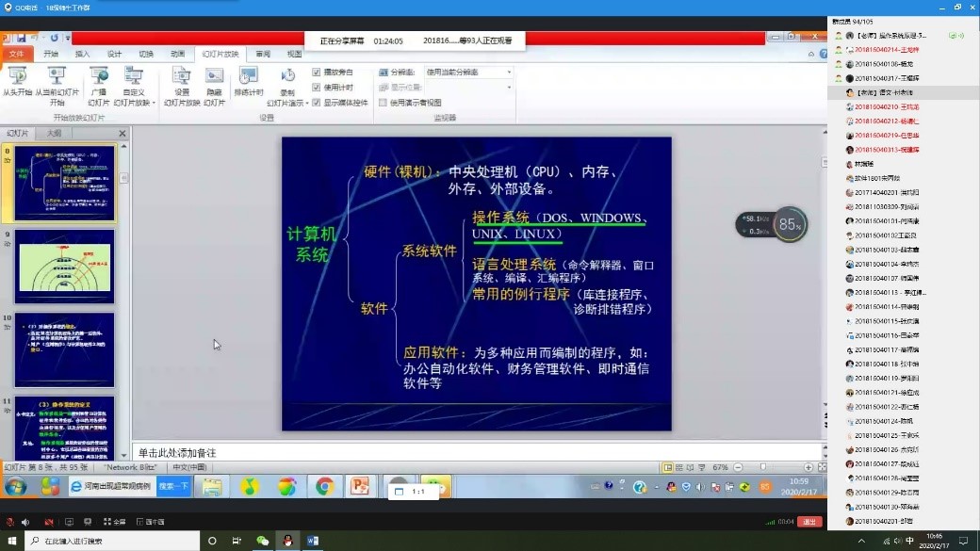Open the File (文件) tab
Image resolution: width=980 pixels, height=551 pixels.
[x=16, y=55]
